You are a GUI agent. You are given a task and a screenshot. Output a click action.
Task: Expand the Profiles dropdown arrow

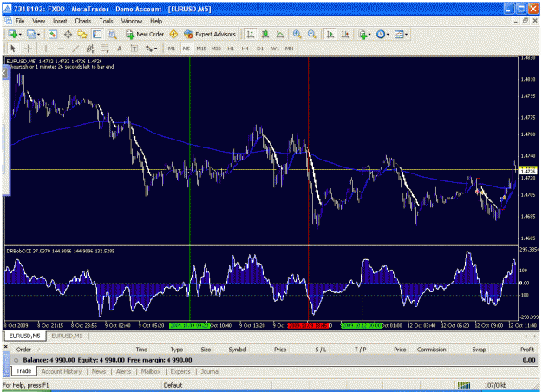pyautogui.click(x=38, y=34)
